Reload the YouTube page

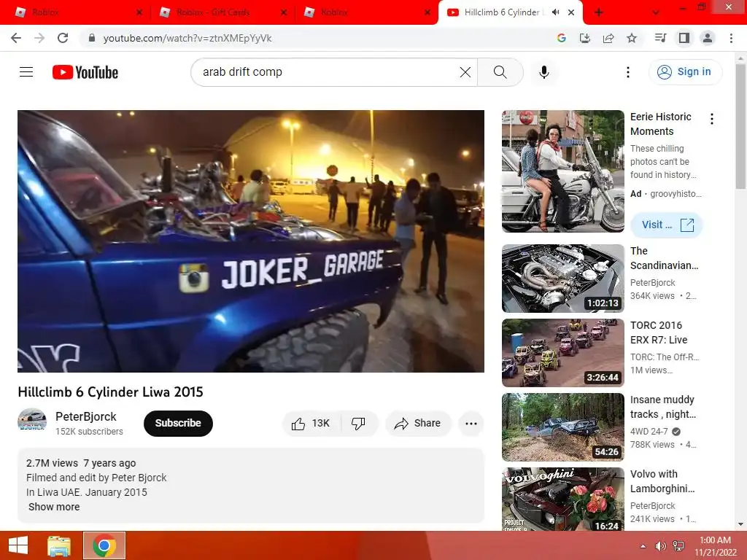click(x=63, y=38)
